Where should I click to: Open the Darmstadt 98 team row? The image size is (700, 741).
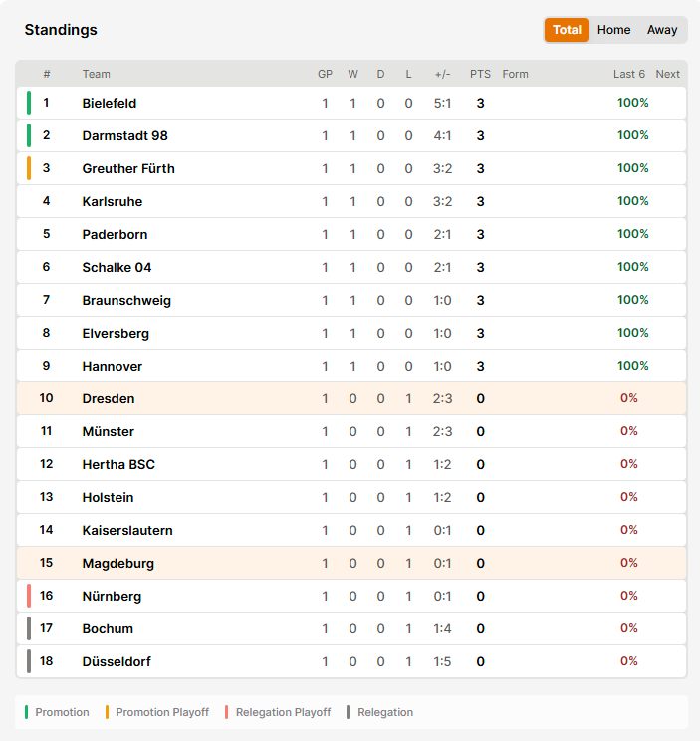click(351, 135)
